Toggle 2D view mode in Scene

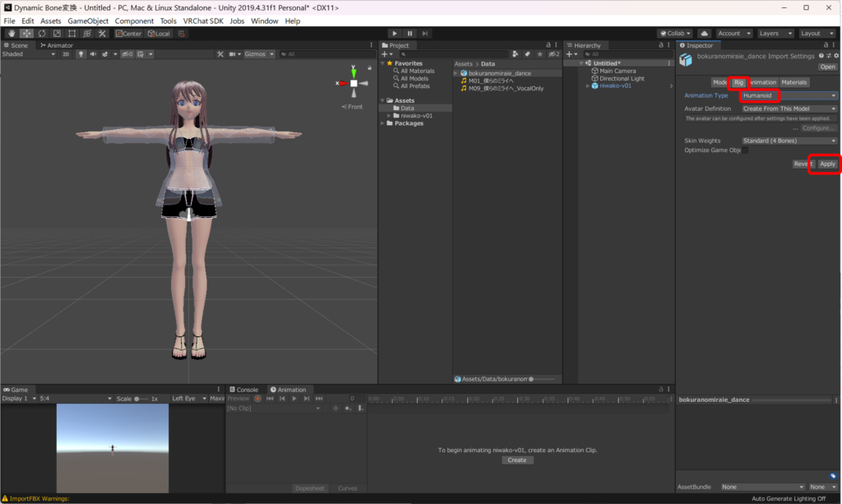tap(66, 54)
